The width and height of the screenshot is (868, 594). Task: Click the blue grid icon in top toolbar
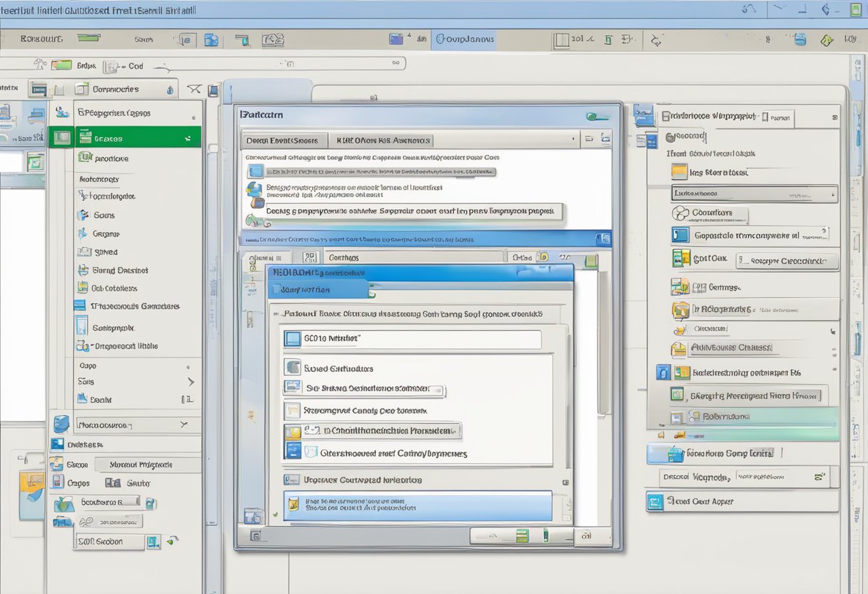(x=211, y=40)
